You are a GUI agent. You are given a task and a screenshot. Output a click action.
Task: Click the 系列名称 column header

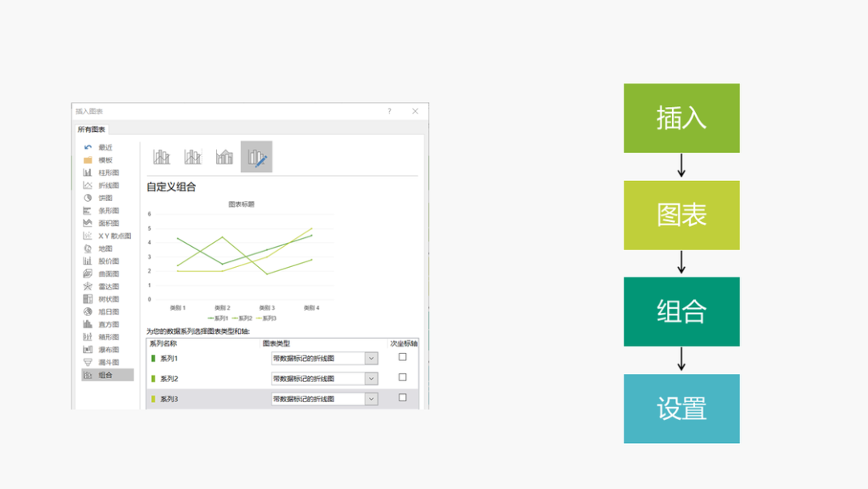[163, 343]
